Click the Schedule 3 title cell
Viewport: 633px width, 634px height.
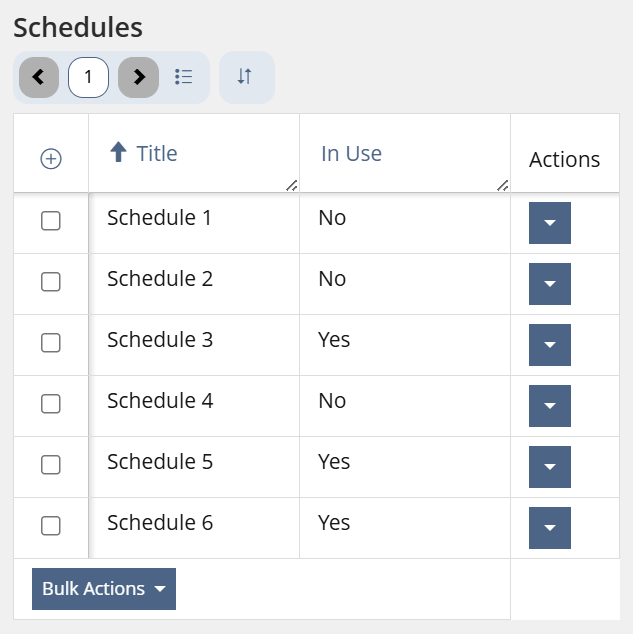(x=160, y=340)
